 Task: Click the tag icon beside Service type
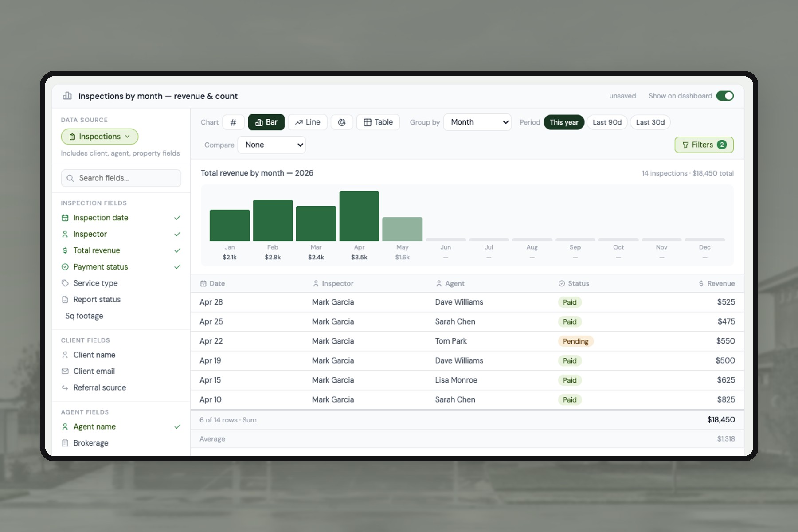65,283
